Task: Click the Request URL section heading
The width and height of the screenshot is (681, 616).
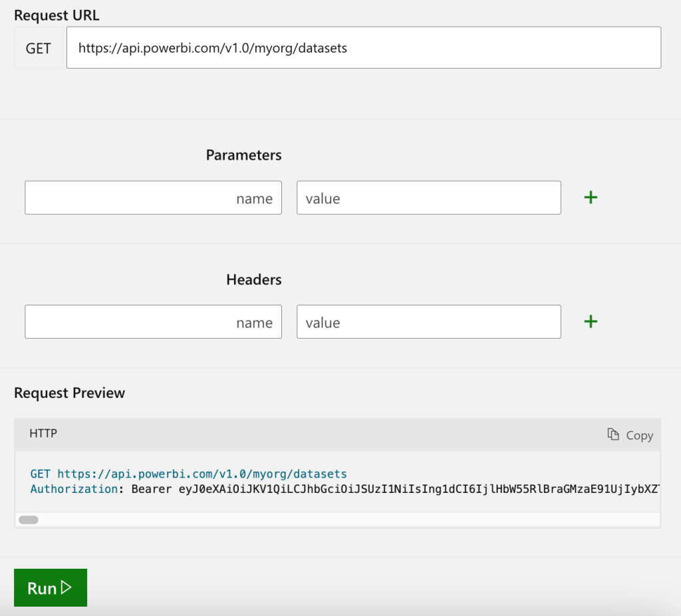Action: tap(57, 15)
